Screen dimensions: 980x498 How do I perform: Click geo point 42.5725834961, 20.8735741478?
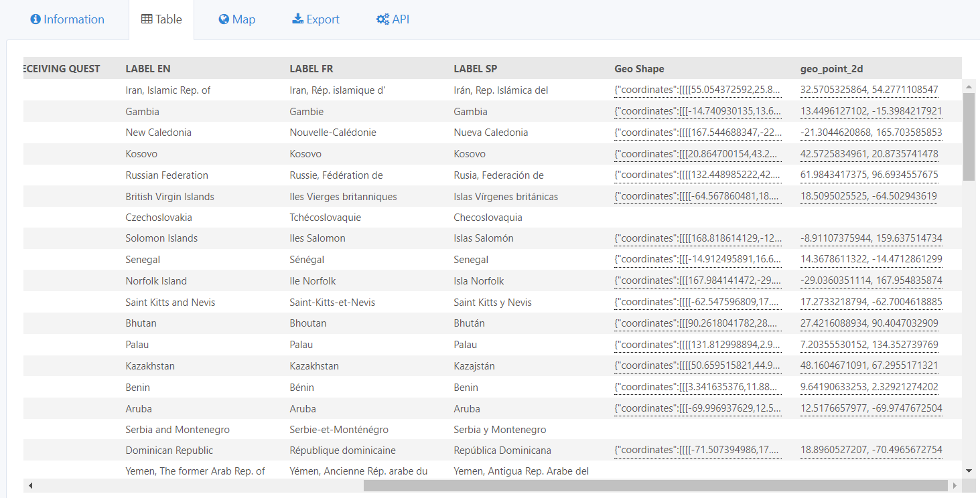pos(869,154)
